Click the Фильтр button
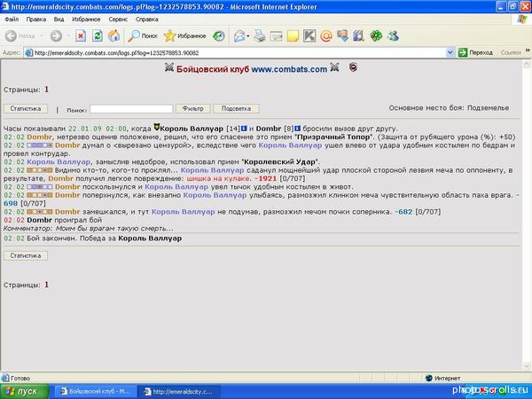The height and width of the screenshot is (399, 532). [x=193, y=108]
